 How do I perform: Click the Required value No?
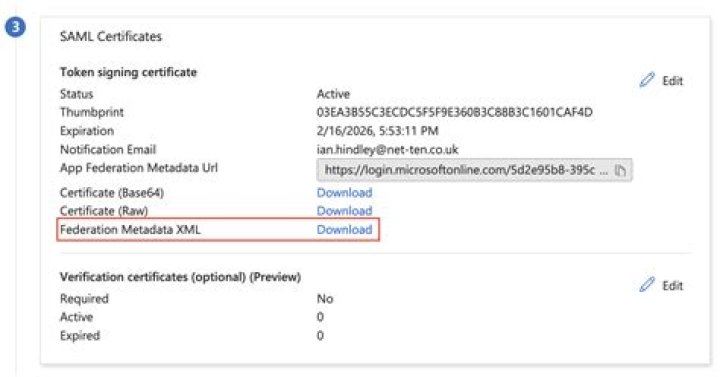tap(325, 299)
